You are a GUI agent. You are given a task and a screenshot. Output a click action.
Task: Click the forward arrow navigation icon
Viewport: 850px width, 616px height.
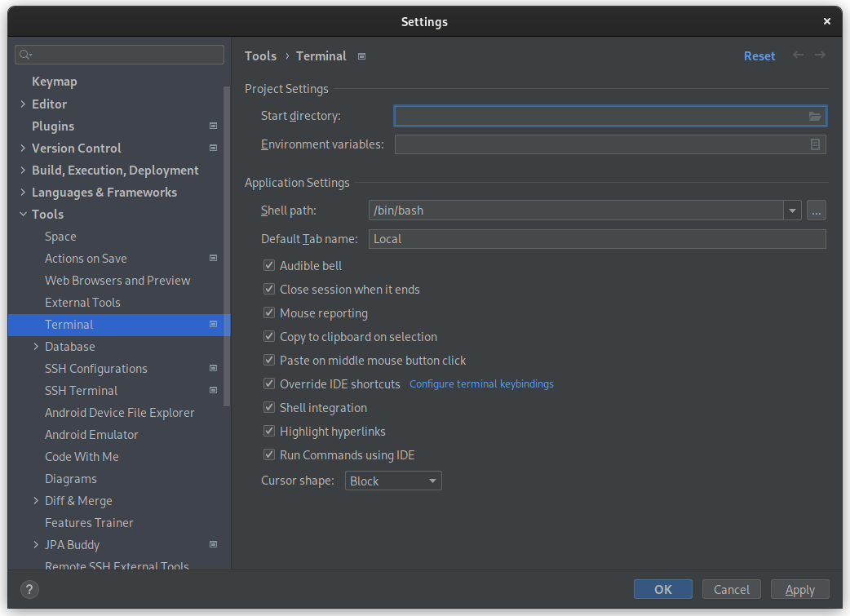click(x=820, y=55)
